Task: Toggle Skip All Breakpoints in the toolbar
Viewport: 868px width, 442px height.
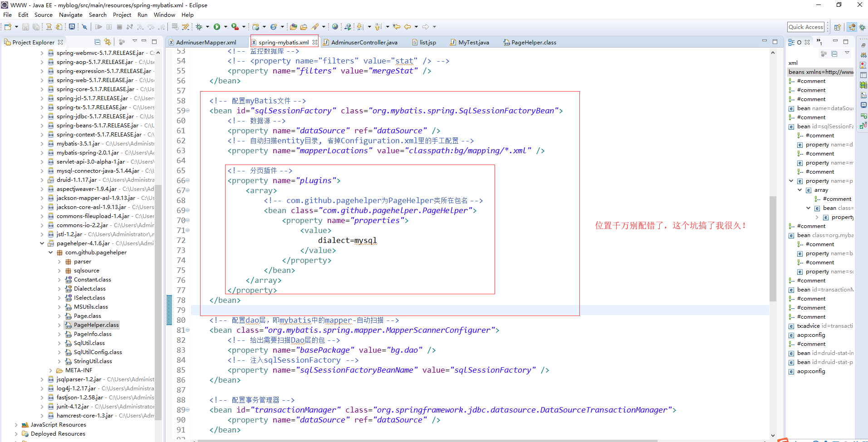Action: click(84, 27)
